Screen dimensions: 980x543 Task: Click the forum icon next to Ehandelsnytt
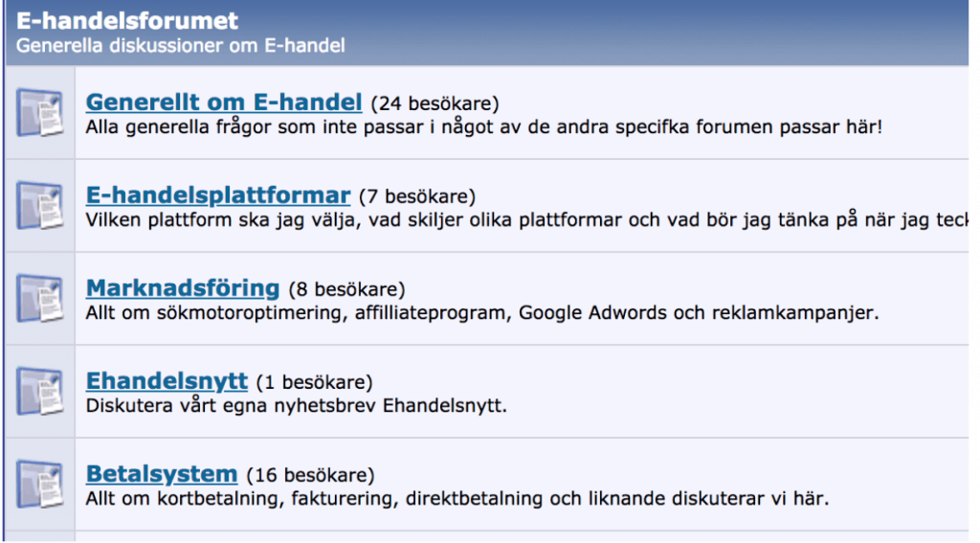point(40,392)
